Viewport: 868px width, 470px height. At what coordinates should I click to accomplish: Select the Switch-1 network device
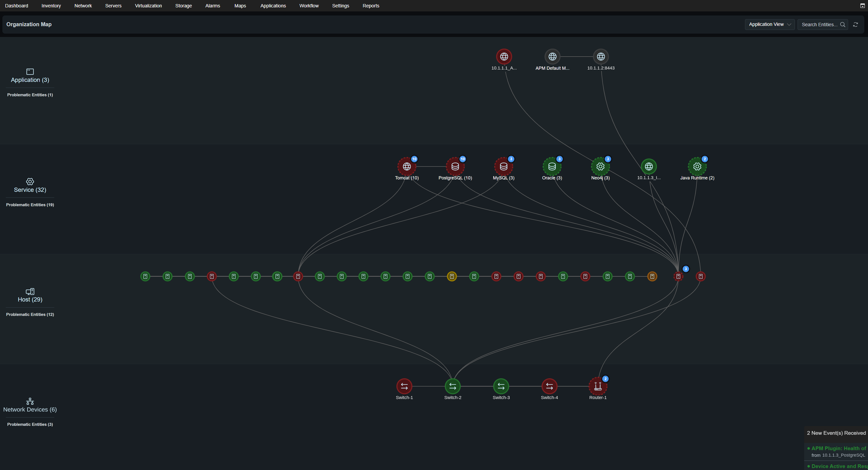click(x=404, y=386)
